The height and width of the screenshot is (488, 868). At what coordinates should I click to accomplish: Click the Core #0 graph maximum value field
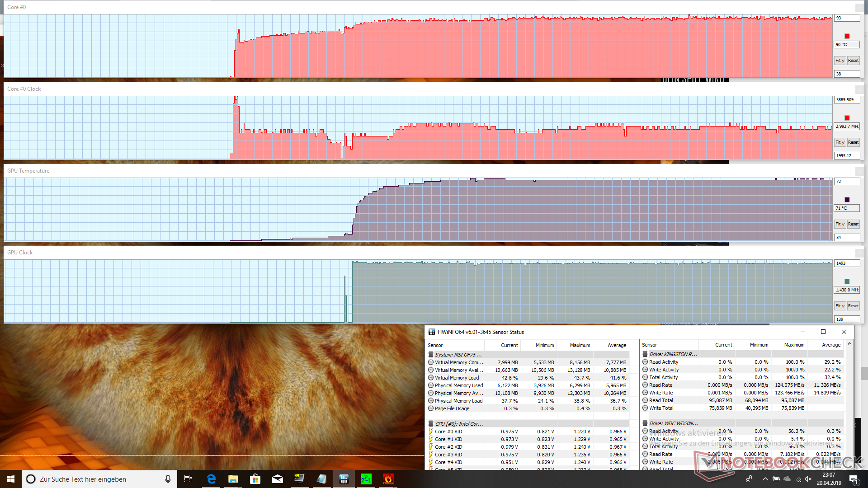coord(846,18)
